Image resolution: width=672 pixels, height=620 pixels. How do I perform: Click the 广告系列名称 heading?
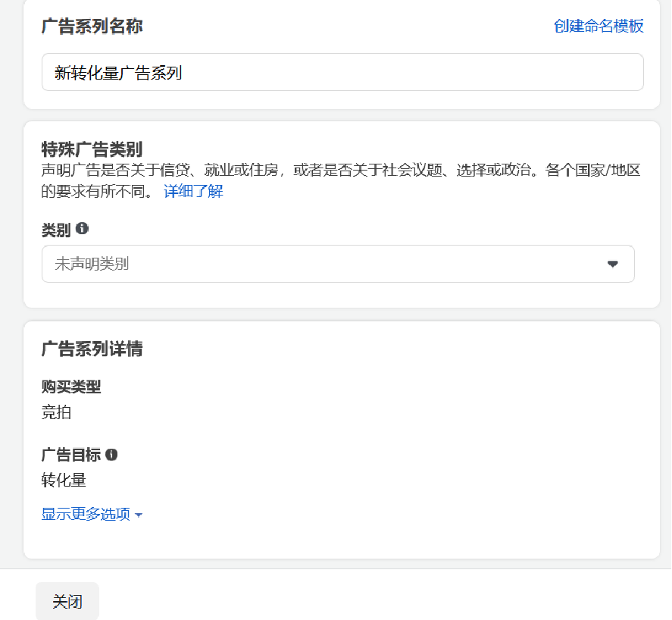click(x=92, y=27)
